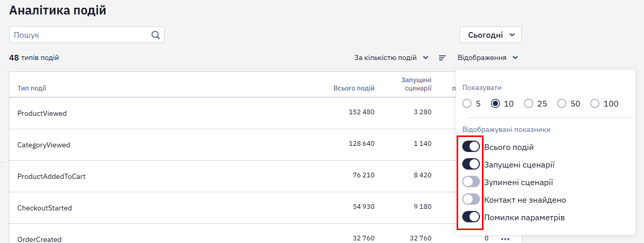Open the CheckoutStarted event type
Viewport: 644px width, 243px height.
point(45,208)
